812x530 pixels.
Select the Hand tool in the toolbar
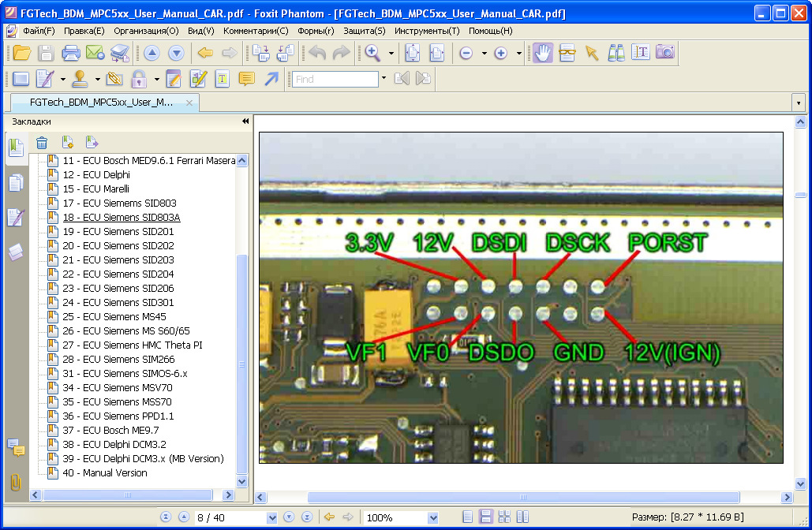click(x=543, y=53)
